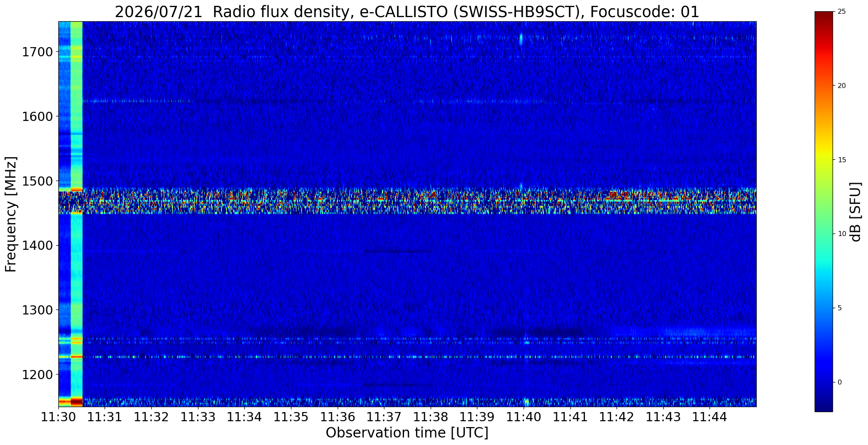Click the colorbar at the 15 value

click(823, 160)
